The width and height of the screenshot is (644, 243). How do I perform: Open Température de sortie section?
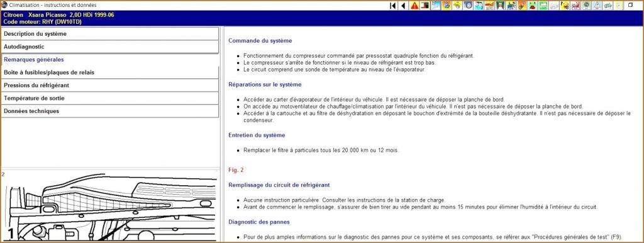point(109,99)
